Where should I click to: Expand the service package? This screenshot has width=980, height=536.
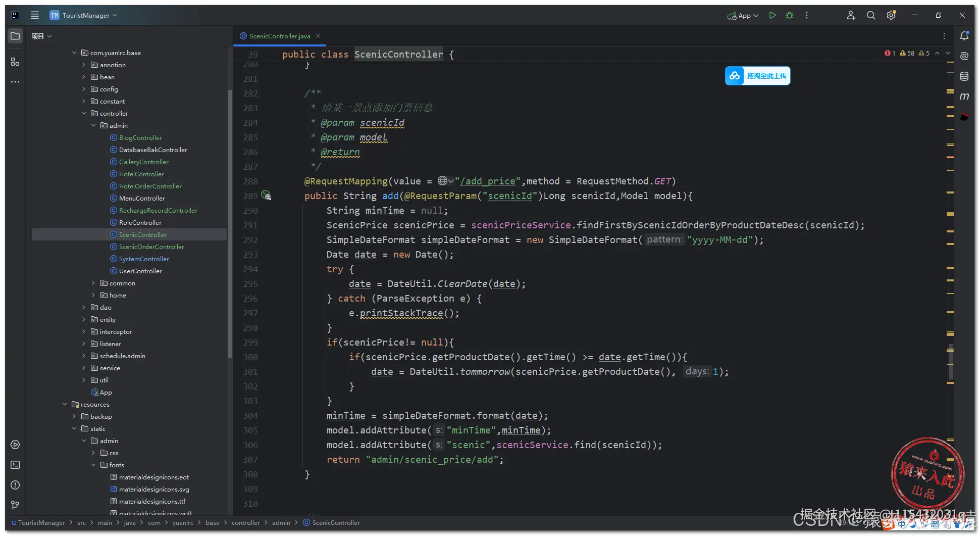84,368
